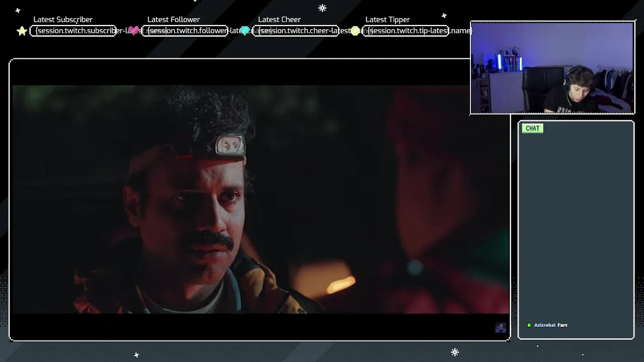Viewport: 644px width, 362px height.
Task: Select the session.twitch.cheer-latest name field
Action: point(296,31)
